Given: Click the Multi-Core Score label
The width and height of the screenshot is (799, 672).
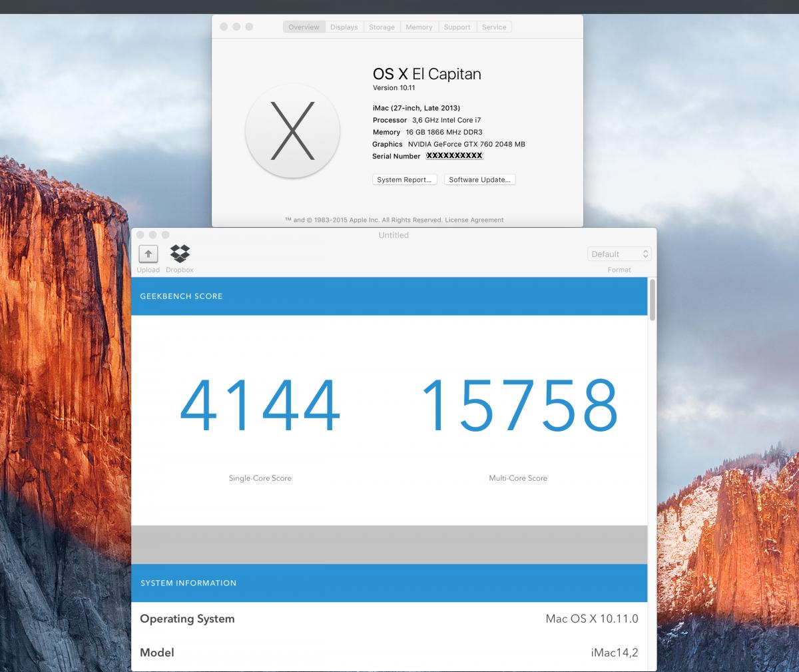Looking at the screenshot, I should [518, 478].
